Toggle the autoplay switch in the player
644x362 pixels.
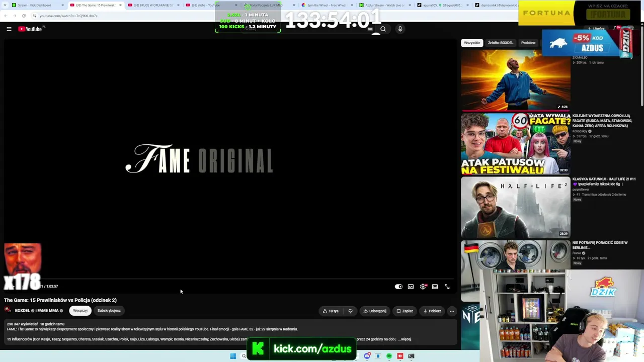tap(398, 287)
